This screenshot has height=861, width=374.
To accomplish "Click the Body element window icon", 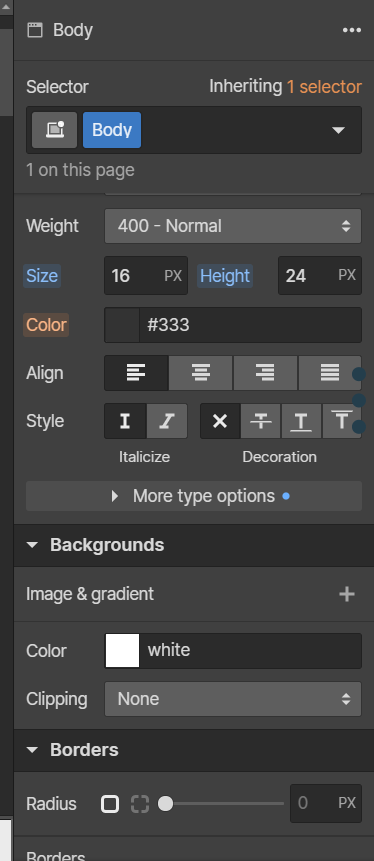I will tap(35, 30).
